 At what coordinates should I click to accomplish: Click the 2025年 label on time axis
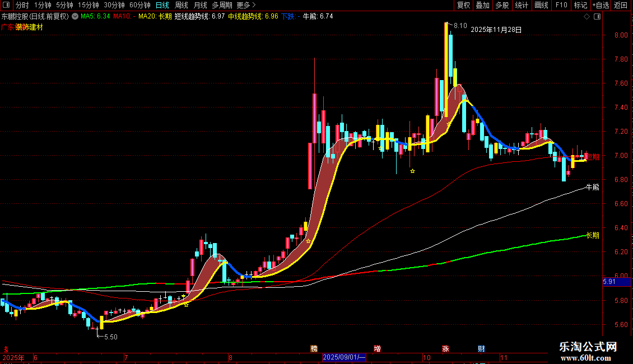(13, 357)
